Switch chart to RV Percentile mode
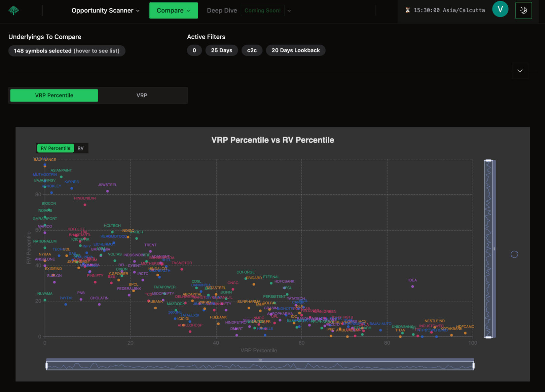The width and height of the screenshot is (545, 392). [56, 148]
